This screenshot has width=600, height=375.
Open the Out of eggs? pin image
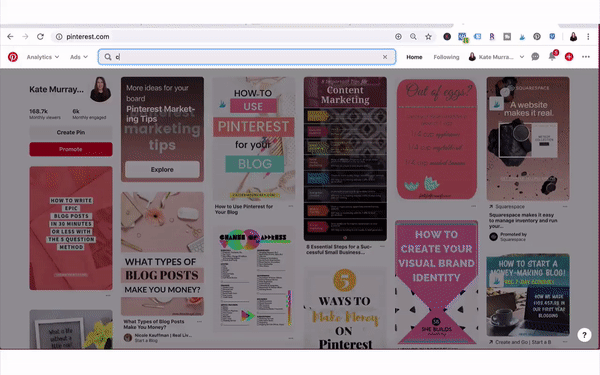pos(437,139)
